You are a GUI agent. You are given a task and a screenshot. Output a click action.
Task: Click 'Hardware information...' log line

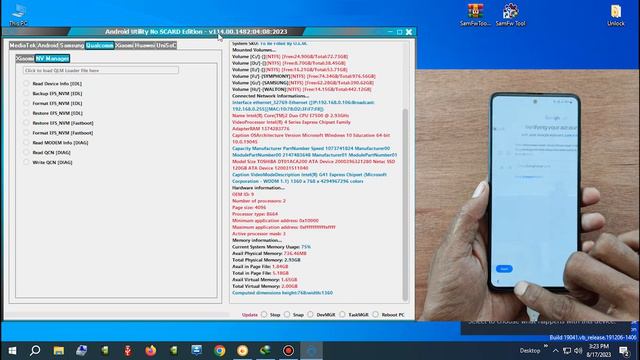tap(258, 188)
